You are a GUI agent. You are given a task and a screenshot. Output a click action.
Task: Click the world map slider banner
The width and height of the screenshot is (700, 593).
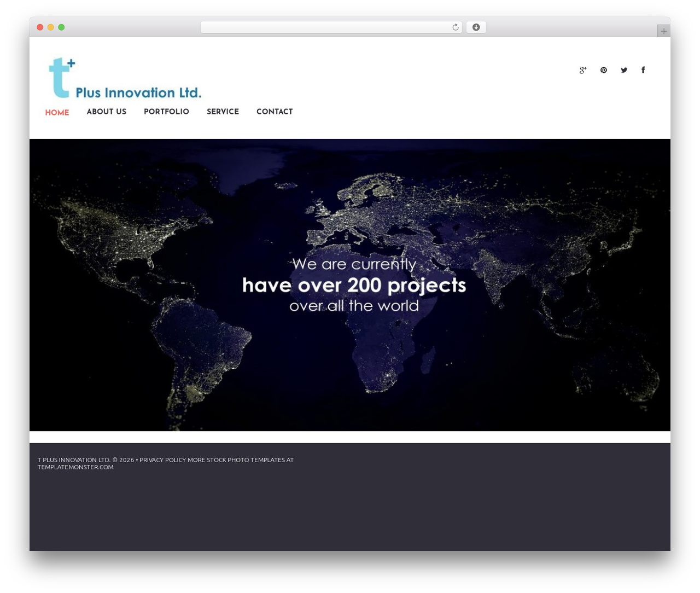(350, 285)
